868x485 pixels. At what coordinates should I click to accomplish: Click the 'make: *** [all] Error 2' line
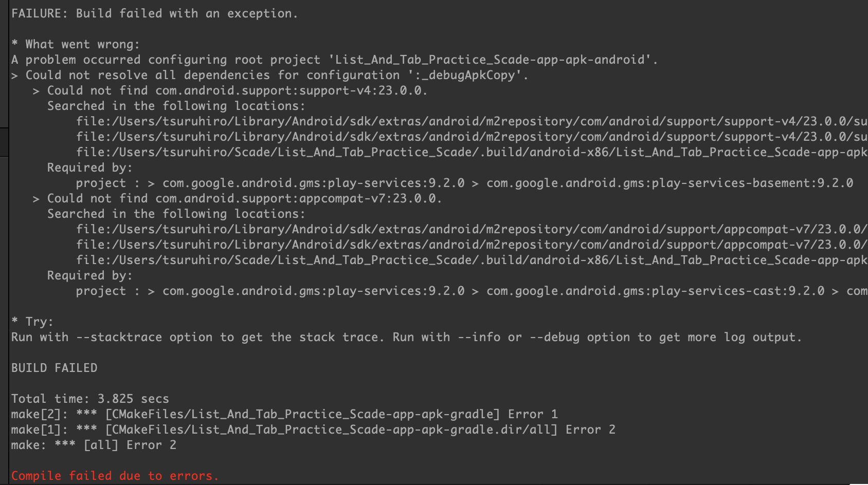(94, 445)
